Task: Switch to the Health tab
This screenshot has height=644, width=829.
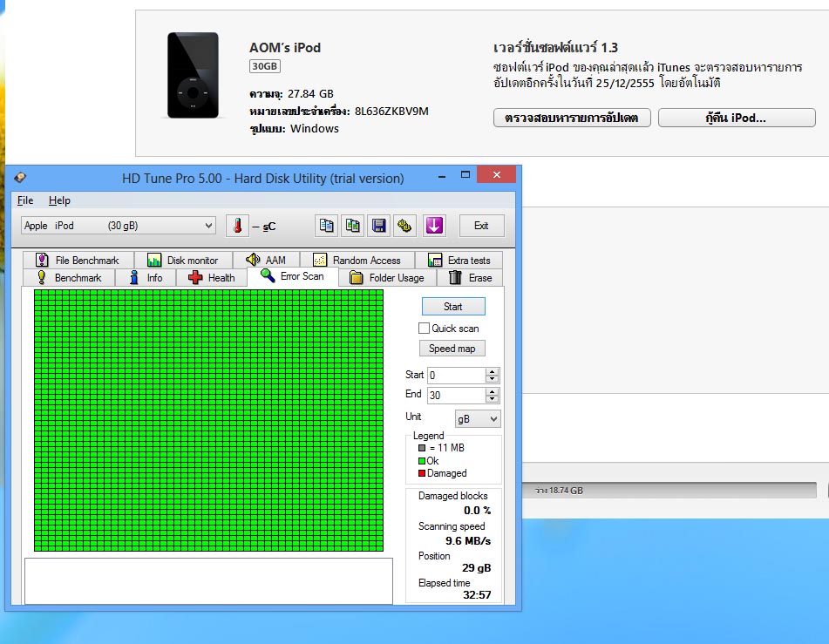Action: coord(212,278)
